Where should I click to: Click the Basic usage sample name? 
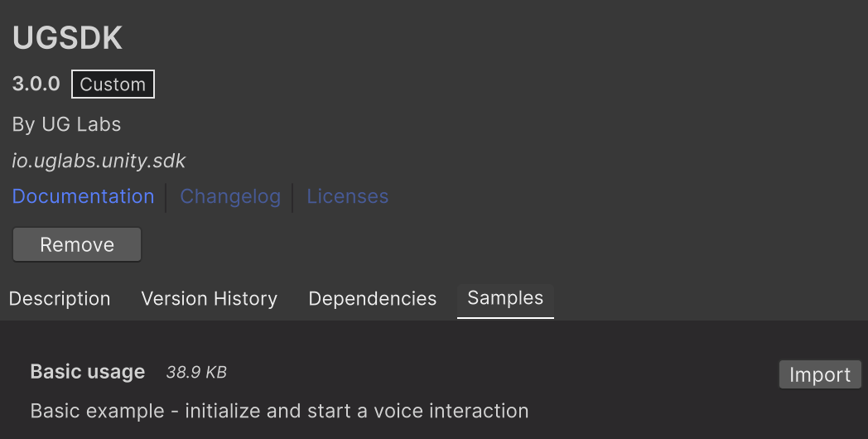(x=87, y=372)
